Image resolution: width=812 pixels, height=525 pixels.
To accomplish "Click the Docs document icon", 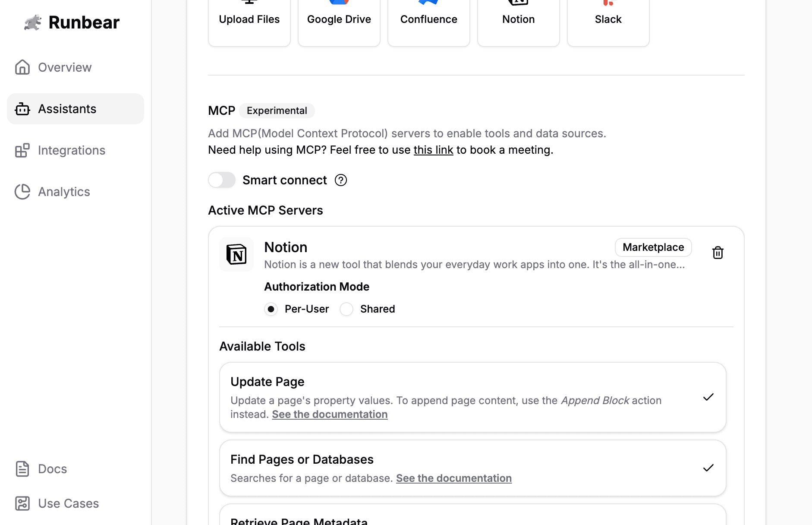I will [x=22, y=469].
